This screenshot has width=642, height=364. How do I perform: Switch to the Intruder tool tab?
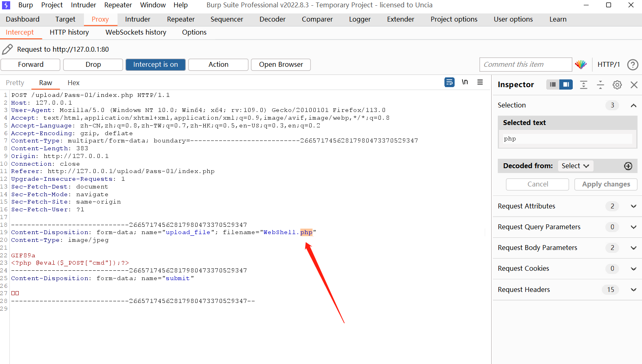click(x=138, y=19)
